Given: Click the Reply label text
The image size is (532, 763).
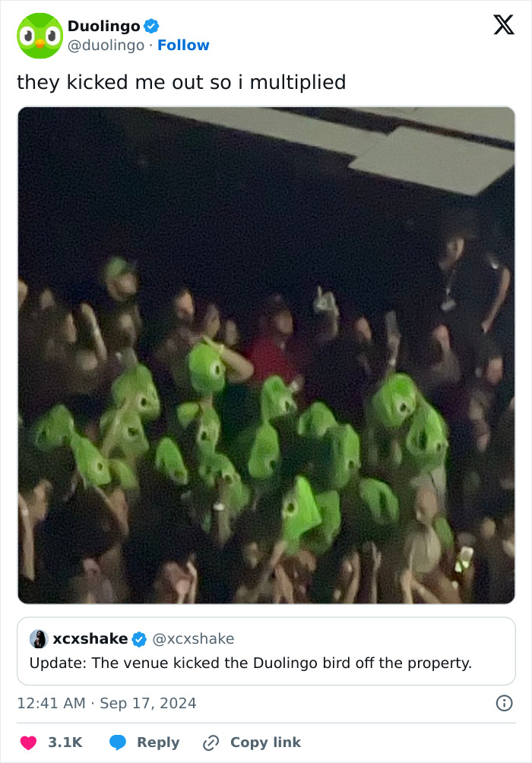Looking at the screenshot, I should coord(158,742).
